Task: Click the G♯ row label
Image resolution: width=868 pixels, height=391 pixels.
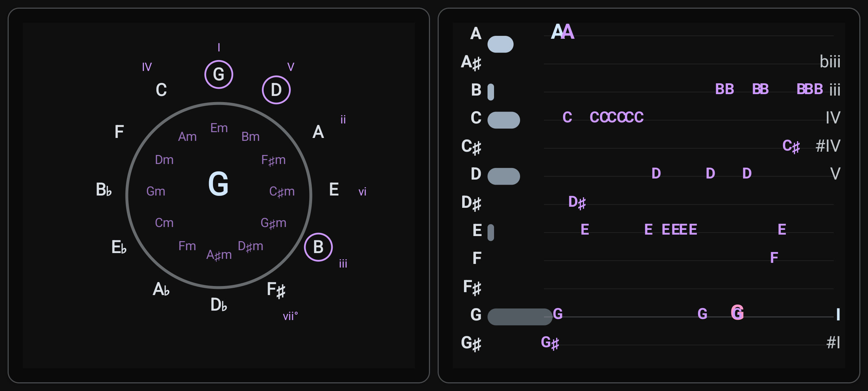Action: 471,343
